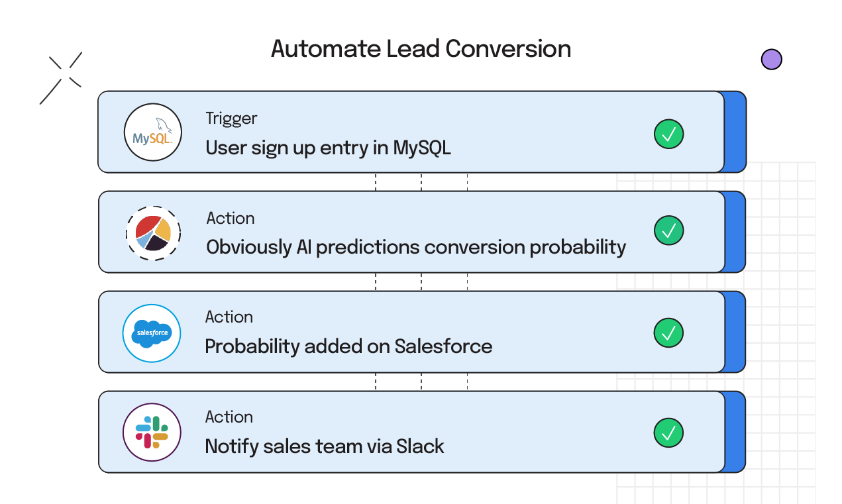Select the Obviously AI pie chart icon

point(154,232)
